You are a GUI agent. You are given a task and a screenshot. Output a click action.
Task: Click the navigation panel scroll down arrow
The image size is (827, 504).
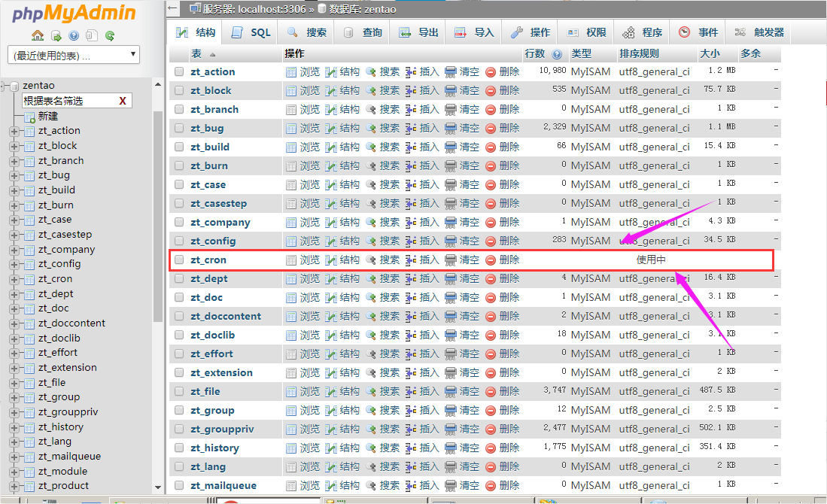158,487
